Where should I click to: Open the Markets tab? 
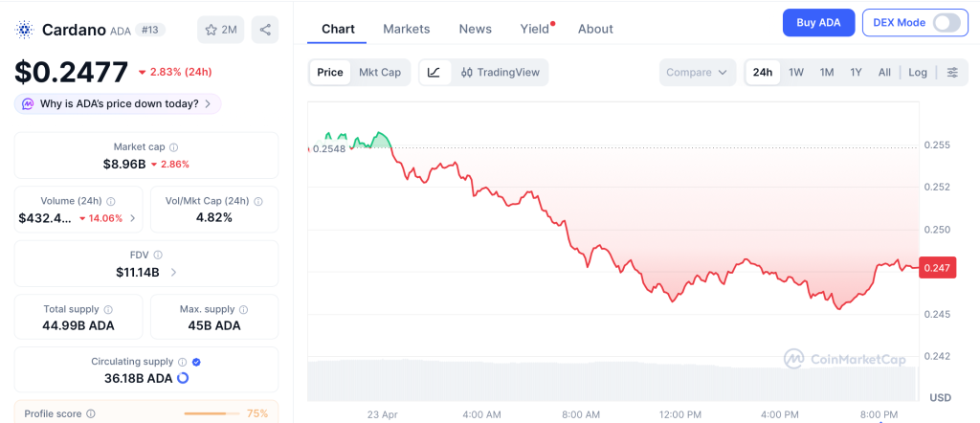tap(407, 29)
